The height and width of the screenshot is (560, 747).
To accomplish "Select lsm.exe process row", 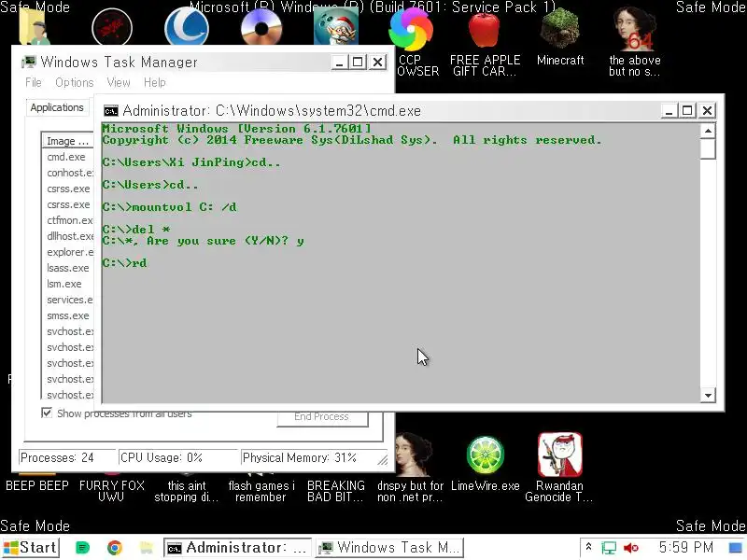I will (x=68, y=284).
